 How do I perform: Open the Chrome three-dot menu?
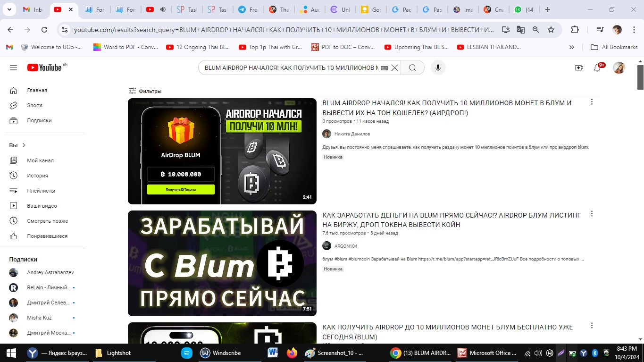pos(634,30)
